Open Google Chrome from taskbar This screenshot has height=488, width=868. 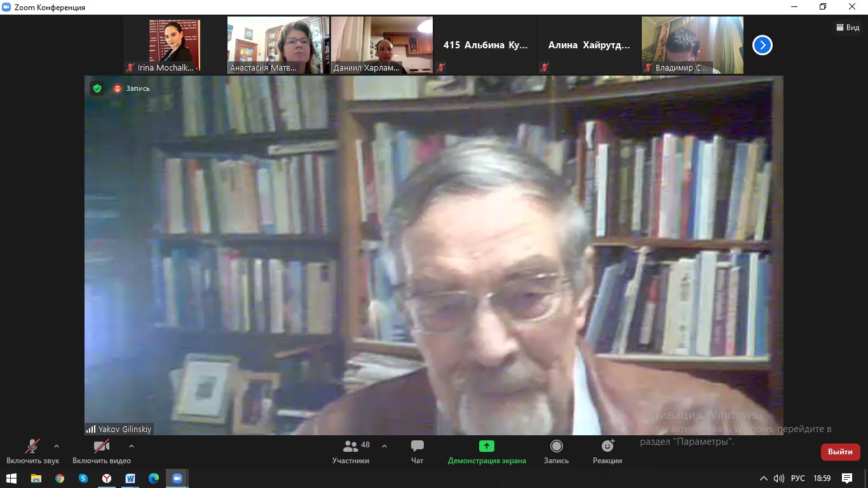click(60, 478)
